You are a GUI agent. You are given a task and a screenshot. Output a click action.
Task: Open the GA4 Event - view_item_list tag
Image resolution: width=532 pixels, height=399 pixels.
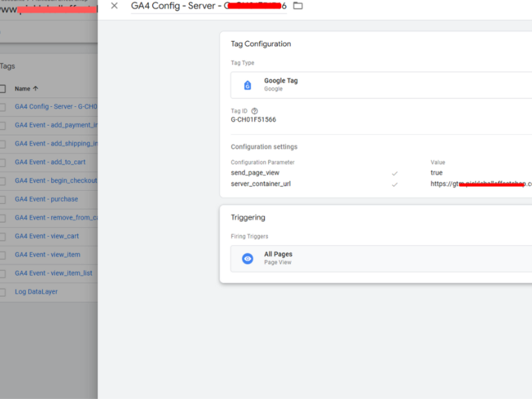coord(54,273)
